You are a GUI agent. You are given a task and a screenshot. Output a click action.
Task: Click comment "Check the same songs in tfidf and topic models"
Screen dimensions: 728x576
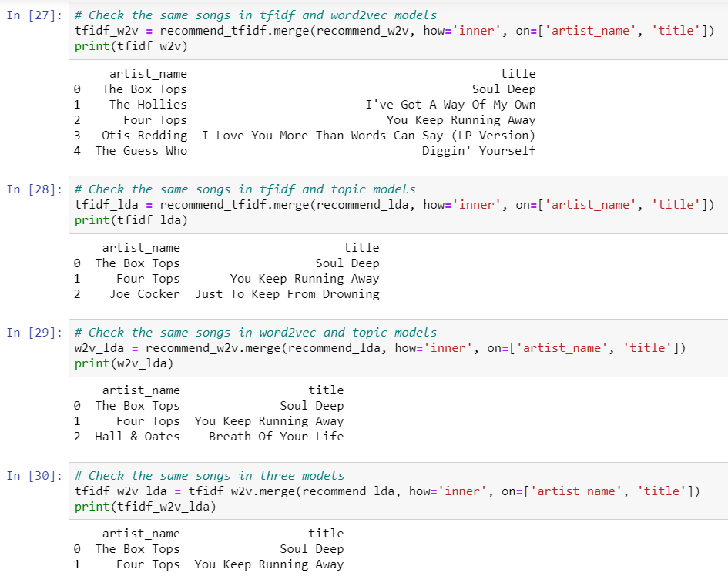[x=245, y=189]
